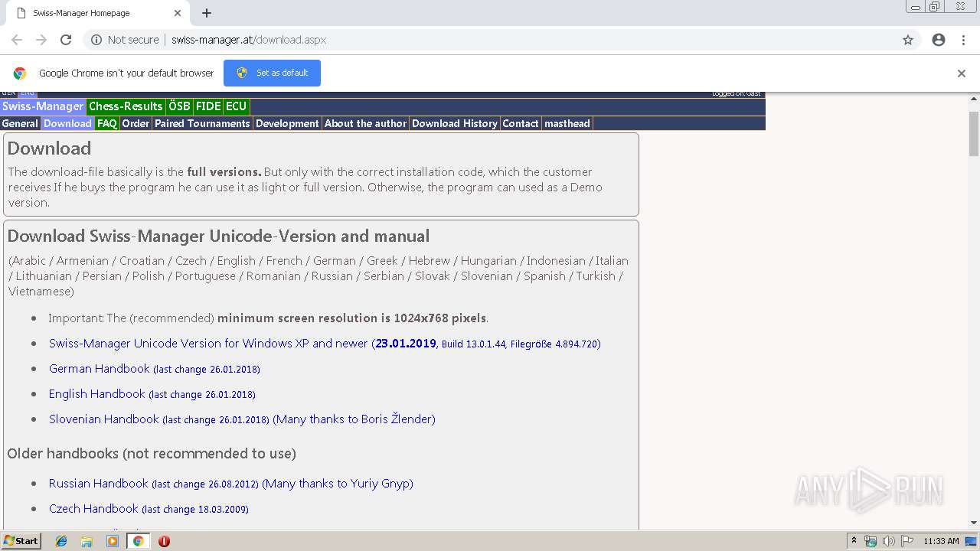The image size is (980, 551).
Task: Open a new browser tab
Action: pos(207,13)
